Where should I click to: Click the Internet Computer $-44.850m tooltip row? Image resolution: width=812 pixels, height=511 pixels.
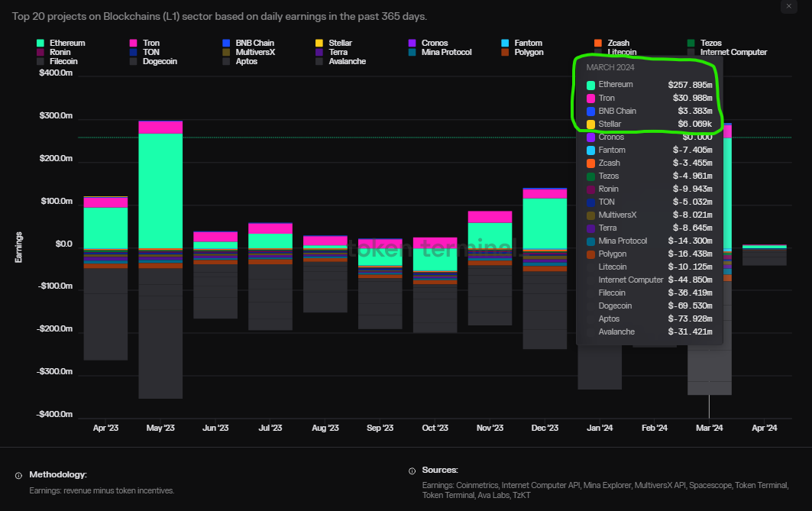click(649, 280)
